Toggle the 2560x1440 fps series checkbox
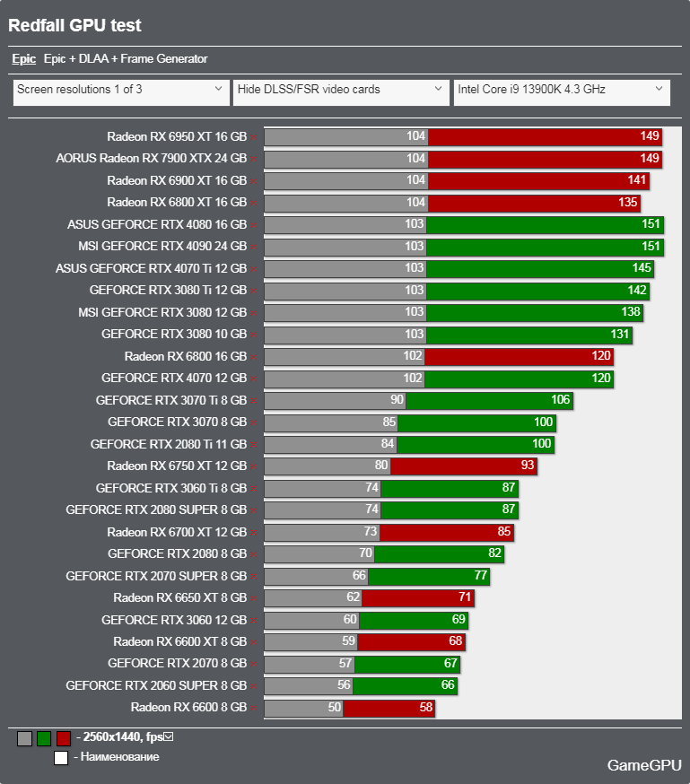The height and width of the screenshot is (784, 690). click(169, 736)
